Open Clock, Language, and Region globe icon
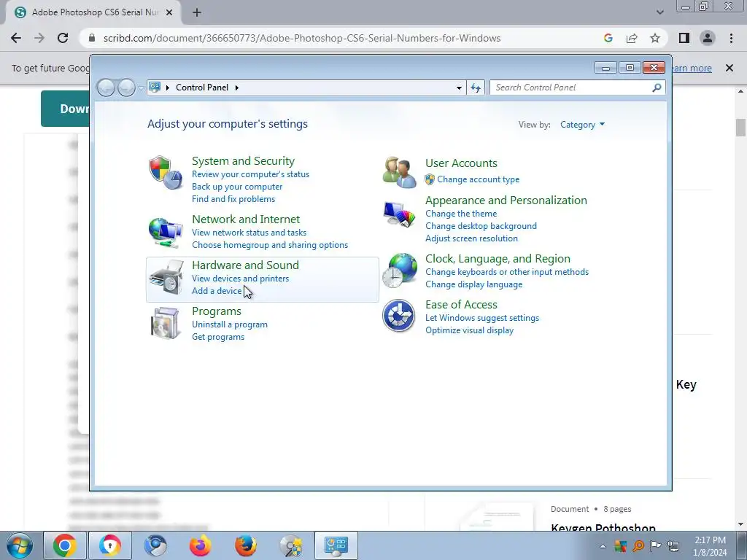Image resolution: width=747 pixels, height=560 pixels. [399, 270]
